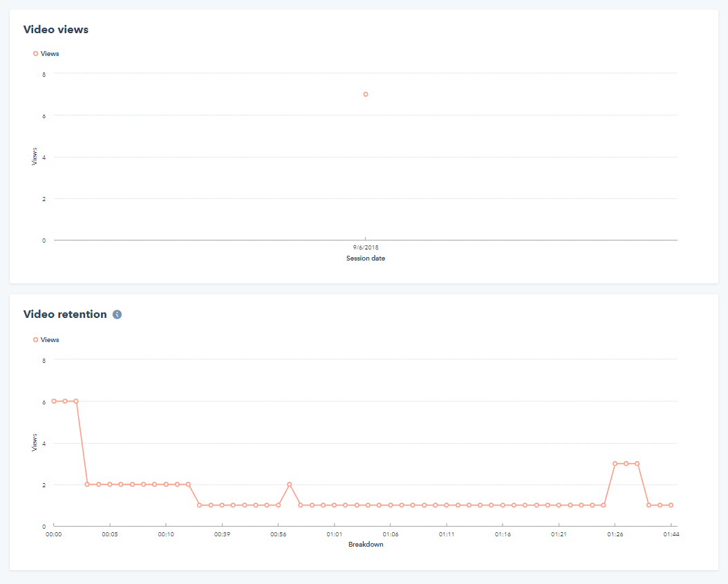Click the "01:01" axis label
The width and height of the screenshot is (728, 584).
[x=335, y=534]
